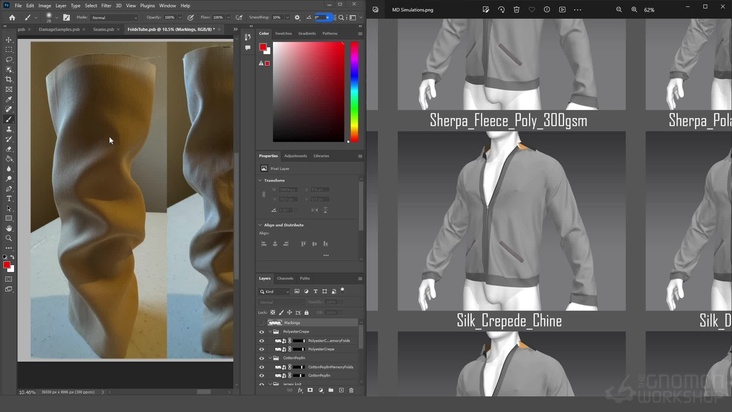
Task: Switch to the DamageSamples.psb document tab
Action: click(x=59, y=29)
